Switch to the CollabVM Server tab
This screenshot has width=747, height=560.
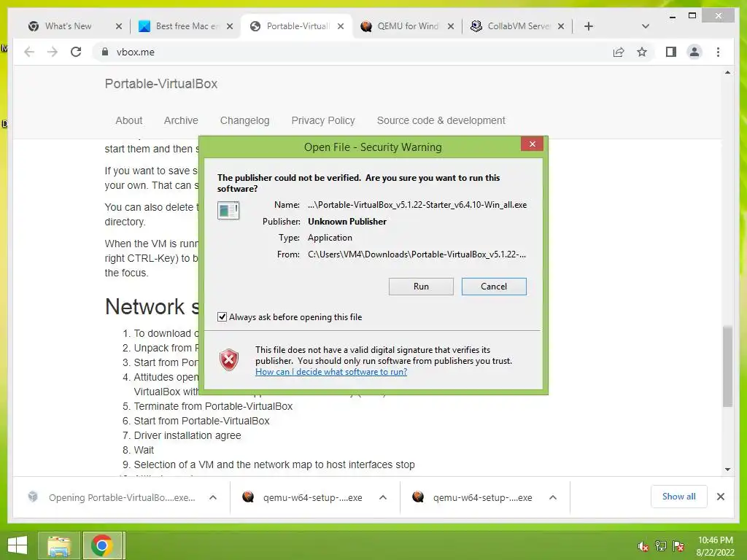[519, 26]
